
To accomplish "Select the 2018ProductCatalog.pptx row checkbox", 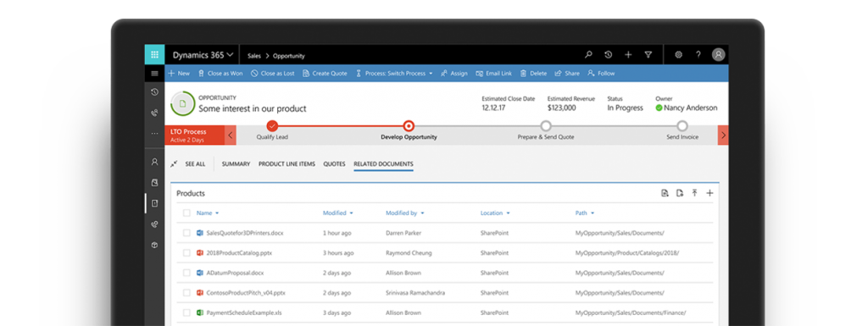I will click(x=186, y=253).
